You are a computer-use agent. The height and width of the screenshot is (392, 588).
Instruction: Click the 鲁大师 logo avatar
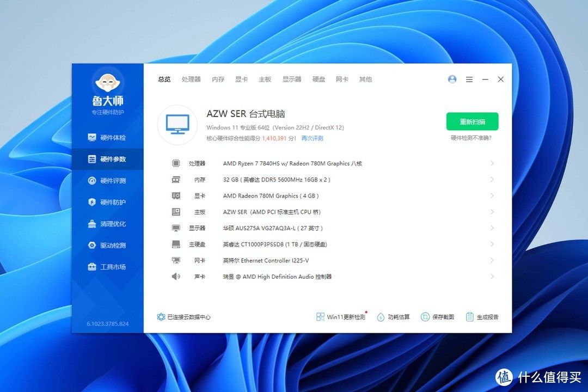coord(108,82)
